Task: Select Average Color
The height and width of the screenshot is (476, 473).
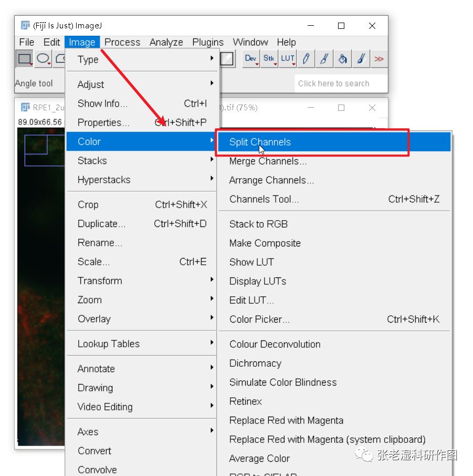Action: coord(334,458)
